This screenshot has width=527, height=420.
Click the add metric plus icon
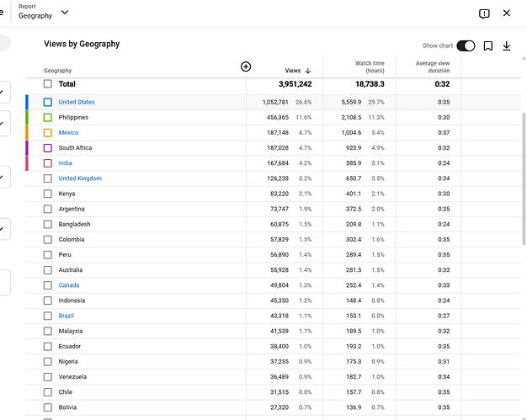pyautogui.click(x=246, y=66)
